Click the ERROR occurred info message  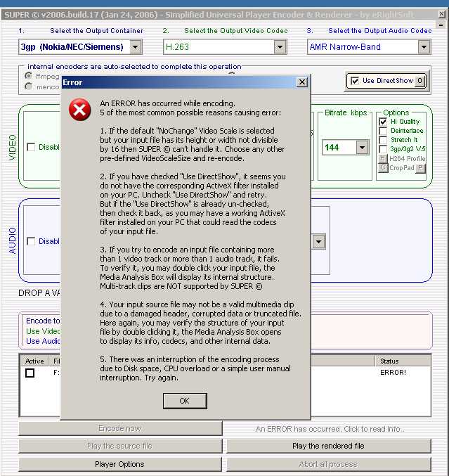click(x=330, y=429)
